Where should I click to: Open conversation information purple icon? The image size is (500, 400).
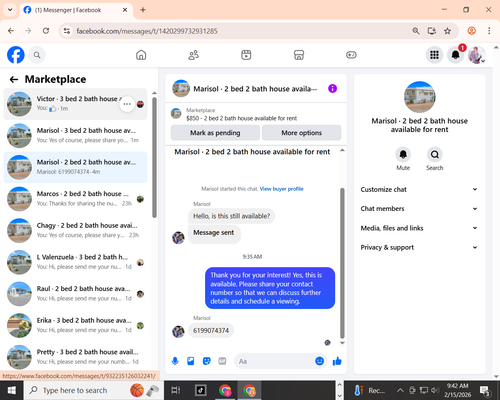tap(332, 89)
